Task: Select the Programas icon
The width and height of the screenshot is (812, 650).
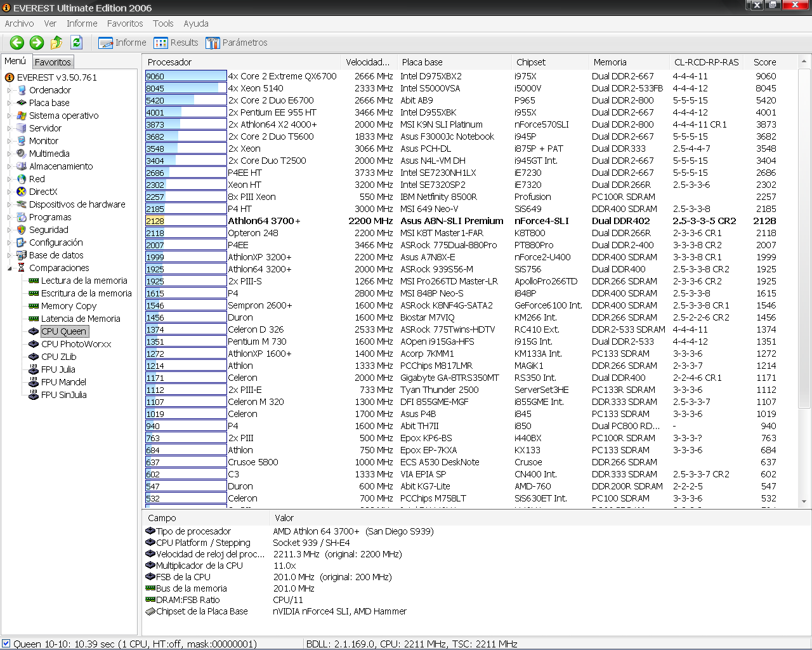Action: pyautogui.click(x=22, y=217)
